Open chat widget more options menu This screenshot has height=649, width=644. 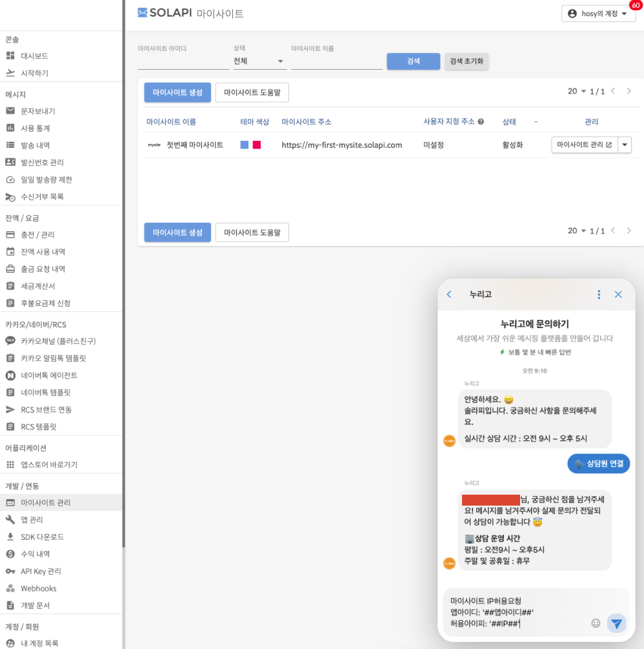click(599, 294)
